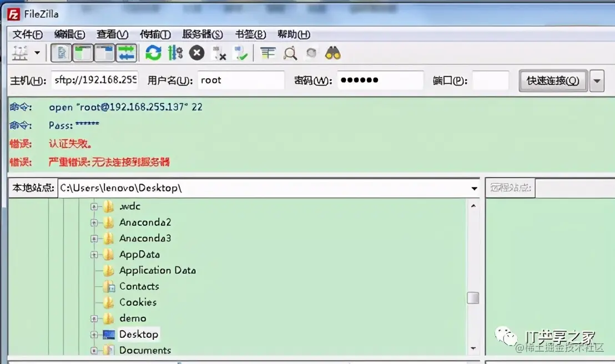The image size is (615, 364).
Task: Select the Desktop folder in the tree
Action: pyautogui.click(x=138, y=334)
